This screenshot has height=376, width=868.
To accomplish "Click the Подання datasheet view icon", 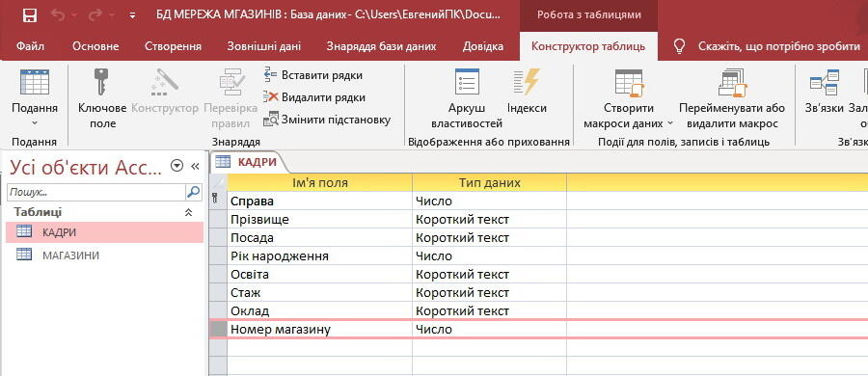I will (35, 83).
